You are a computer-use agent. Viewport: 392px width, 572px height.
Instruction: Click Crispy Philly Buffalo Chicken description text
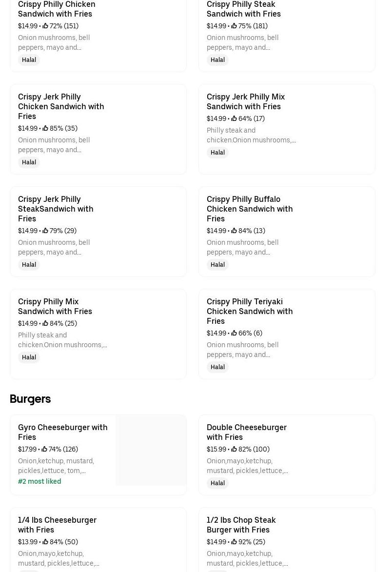pyautogui.click(x=242, y=247)
